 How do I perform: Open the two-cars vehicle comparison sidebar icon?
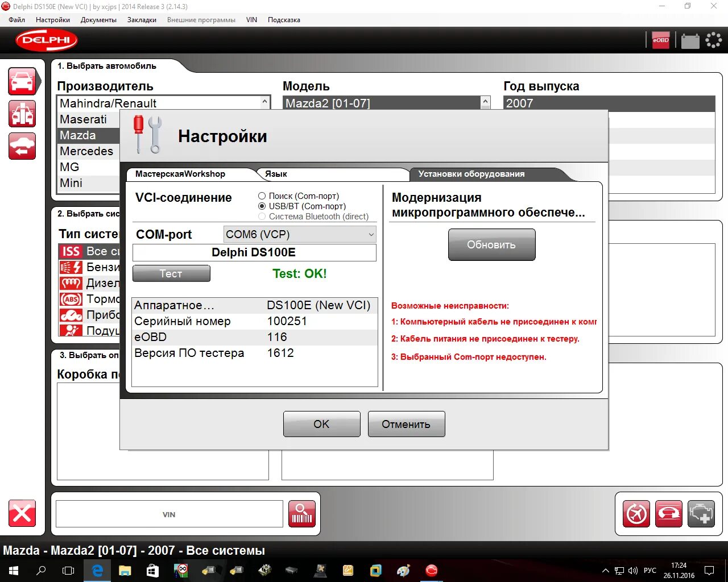[x=22, y=114]
